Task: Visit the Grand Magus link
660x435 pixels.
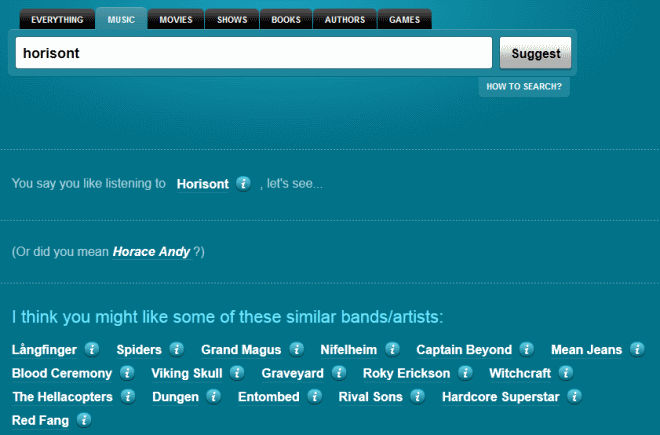Action: pyautogui.click(x=241, y=350)
